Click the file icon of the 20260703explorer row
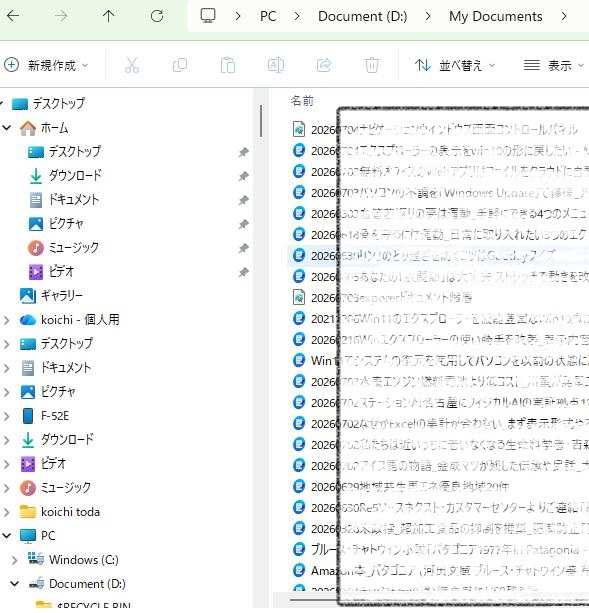The width and height of the screenshot is (589, 613). [x=299, y=298]
